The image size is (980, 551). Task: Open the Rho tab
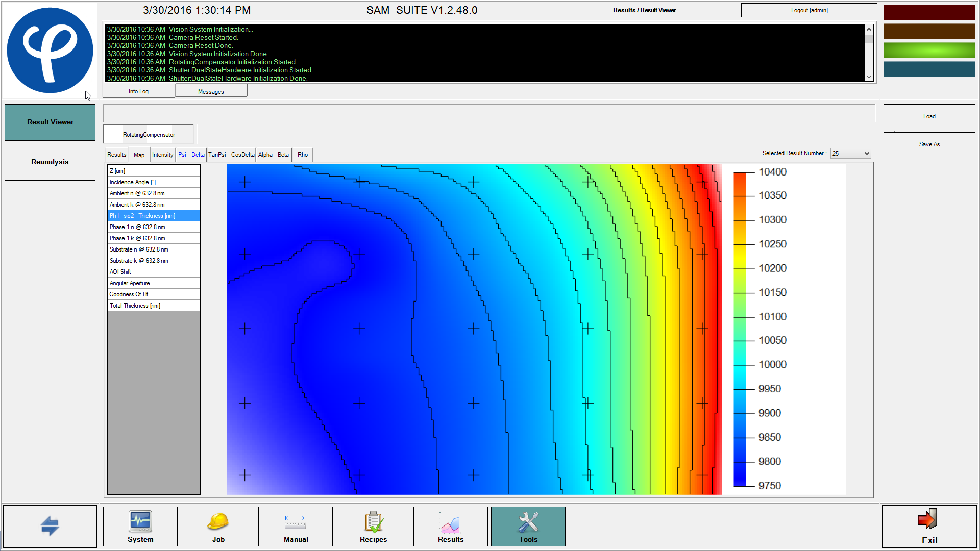point(303,155)
